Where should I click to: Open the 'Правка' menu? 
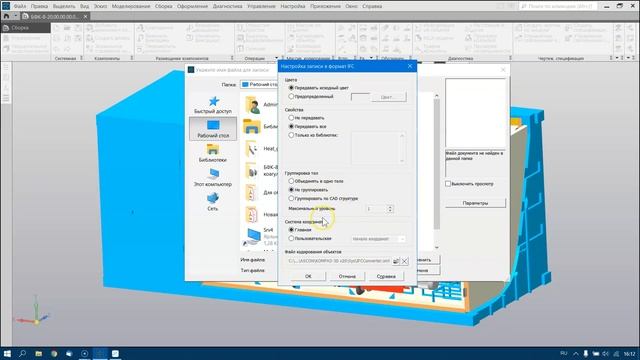click(x=39, y=6)
